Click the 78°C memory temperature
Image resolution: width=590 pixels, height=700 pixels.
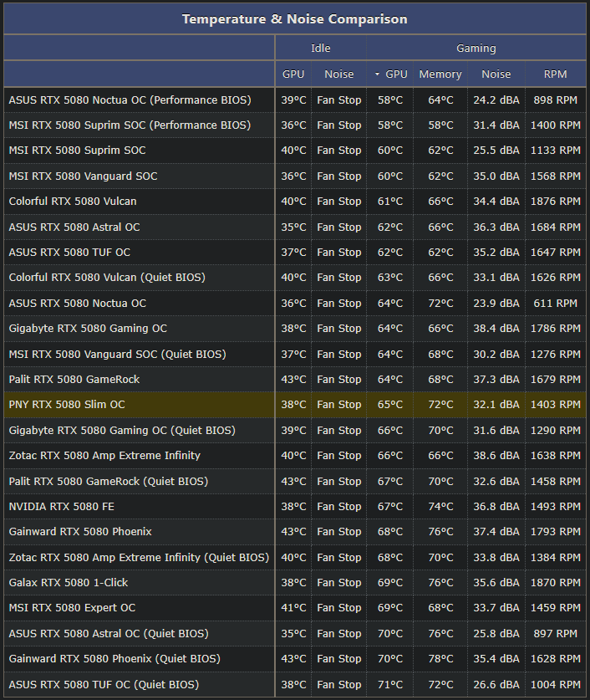click(440, 659)
